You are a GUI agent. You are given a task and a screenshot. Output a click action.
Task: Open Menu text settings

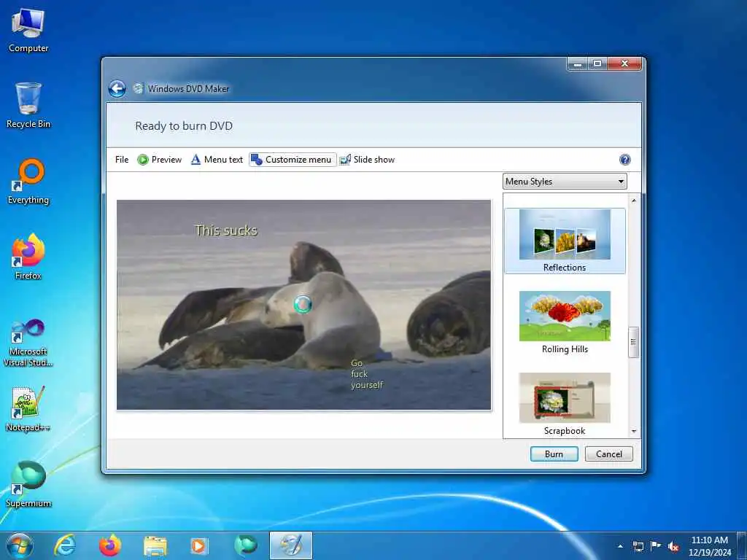[x=217, y=160]
